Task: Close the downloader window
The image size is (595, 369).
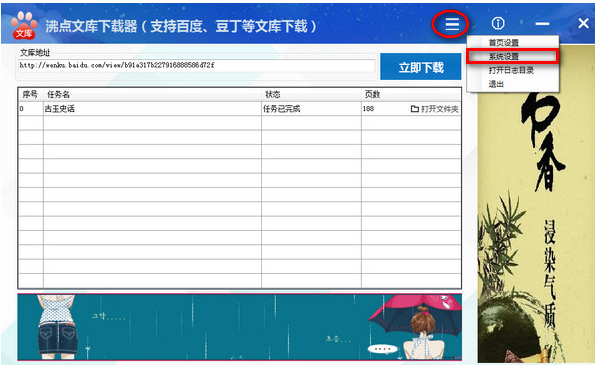Action: click(x=583, y=24)
